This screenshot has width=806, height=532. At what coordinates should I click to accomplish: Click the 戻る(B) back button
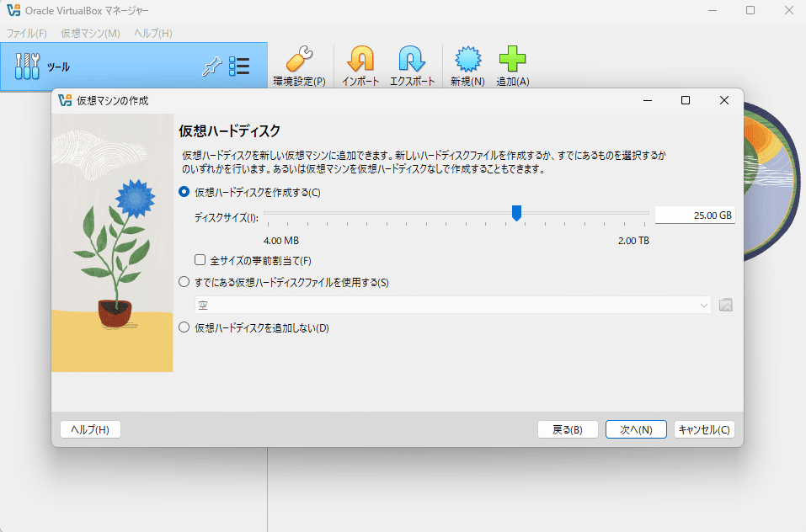[x=568, y=429]
